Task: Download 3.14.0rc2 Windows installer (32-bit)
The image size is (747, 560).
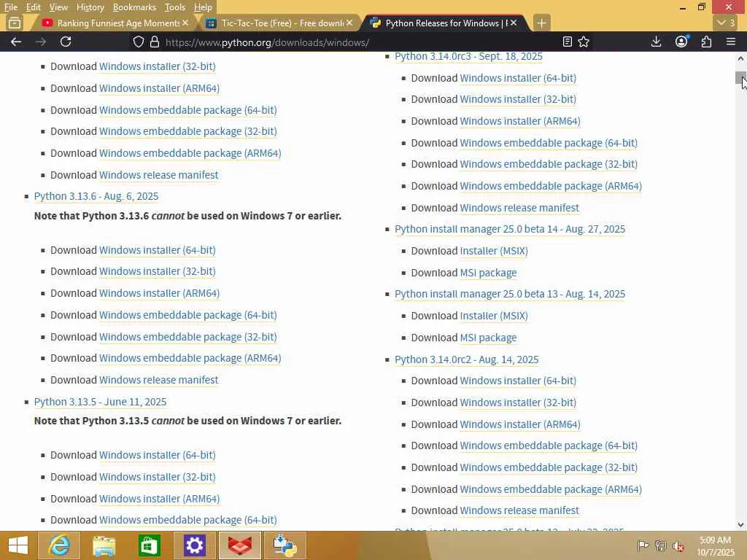Action: (x=518, y=402)
